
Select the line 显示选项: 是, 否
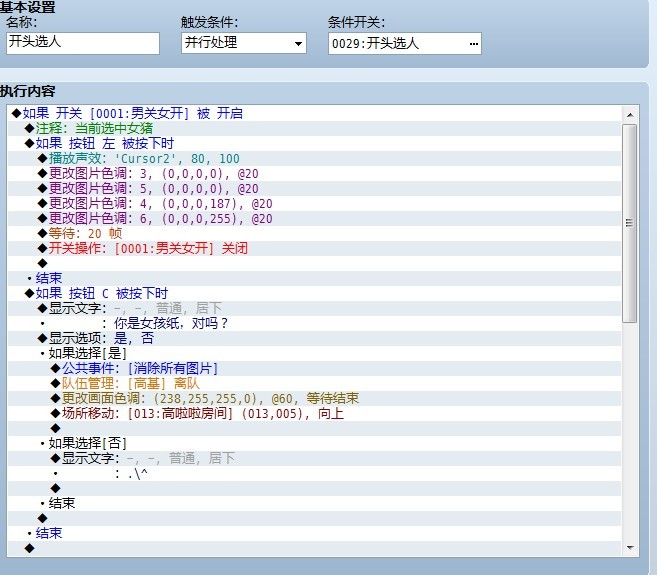314,338
